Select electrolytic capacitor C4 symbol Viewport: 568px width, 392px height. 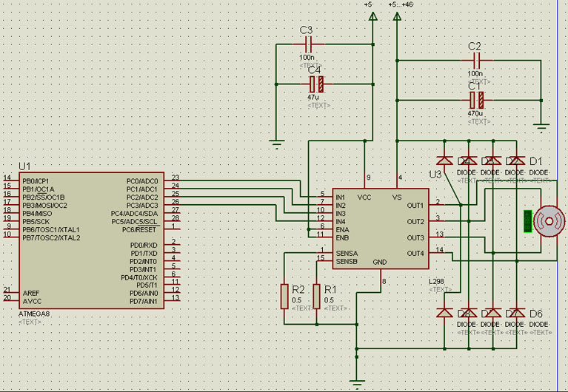pyautogui.click(x=316, y=84)
